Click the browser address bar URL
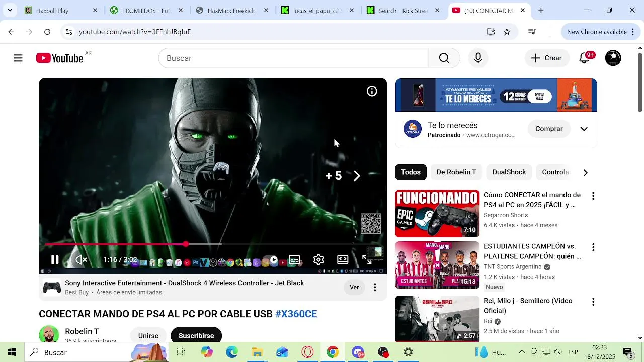 [x=135, y=32]
